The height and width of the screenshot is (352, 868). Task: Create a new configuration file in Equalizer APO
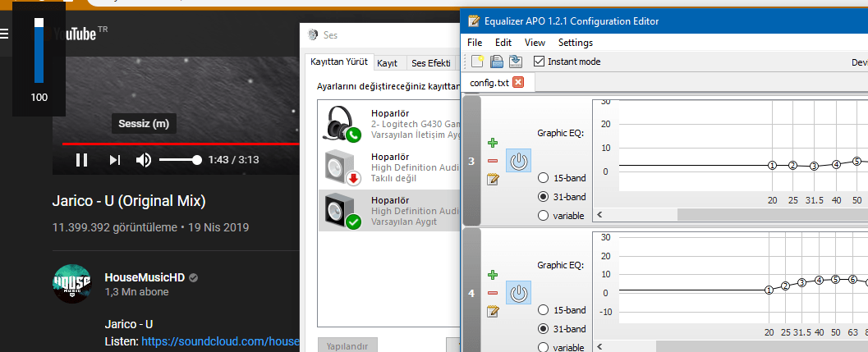point(477,62)
